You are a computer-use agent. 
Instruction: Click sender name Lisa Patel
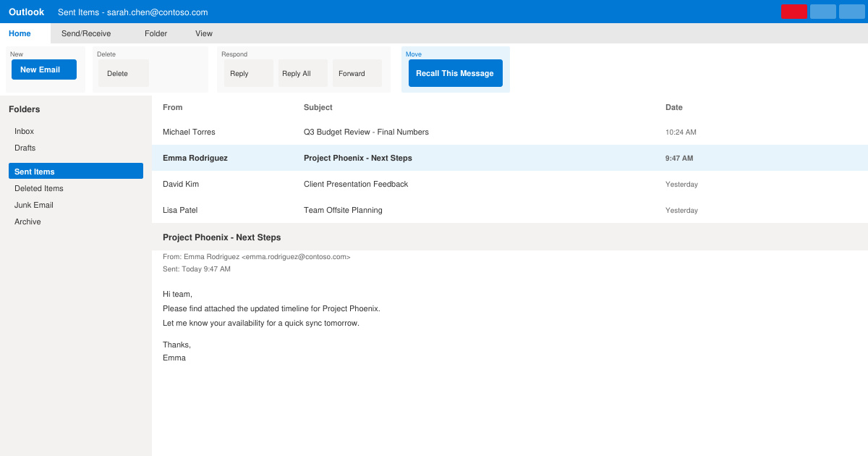pyautogui.click(x=180, y=210)
